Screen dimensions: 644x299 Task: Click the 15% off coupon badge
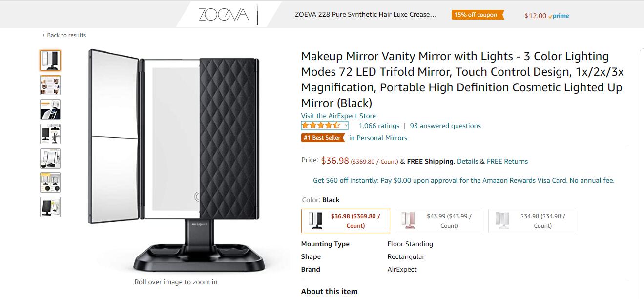(477, 15)
